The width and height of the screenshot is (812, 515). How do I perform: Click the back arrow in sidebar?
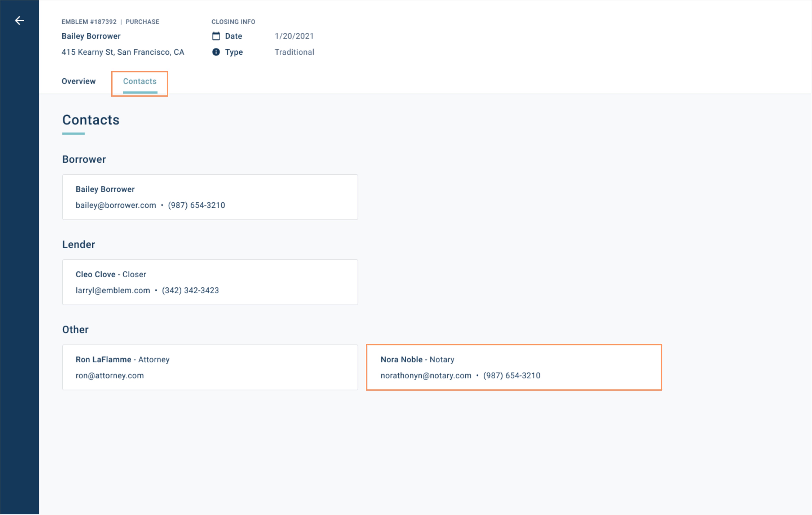point(19,21)
